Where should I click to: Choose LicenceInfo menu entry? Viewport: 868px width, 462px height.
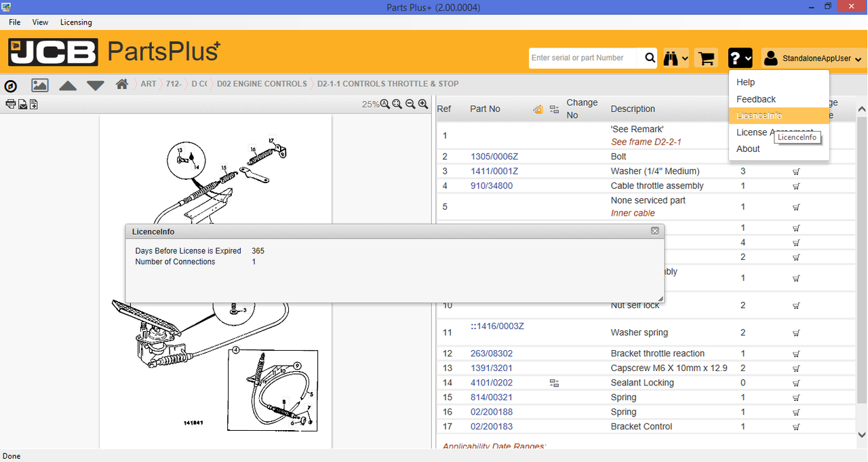click(x=779, y=116)
